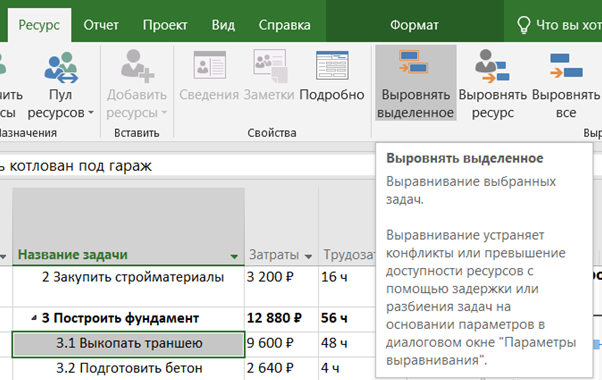Image resolution: width=602 pixels, height=380 pixels.
Task: Open the Ресурс ribbon tab
Action: [x=39, y=25]
